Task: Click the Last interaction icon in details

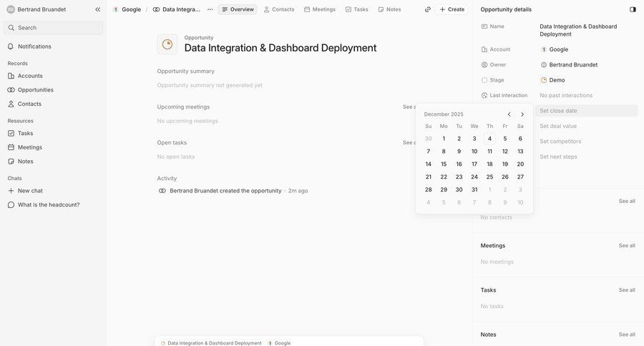Action: coord(484,96)
